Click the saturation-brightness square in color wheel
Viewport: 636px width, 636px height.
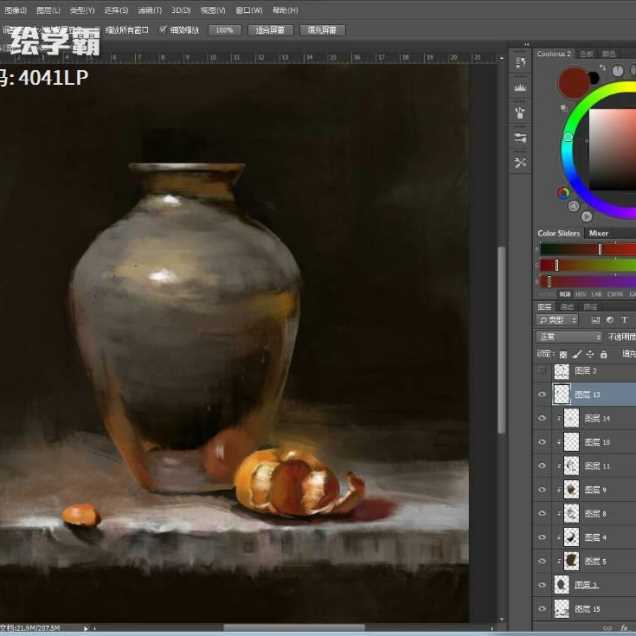612,149
